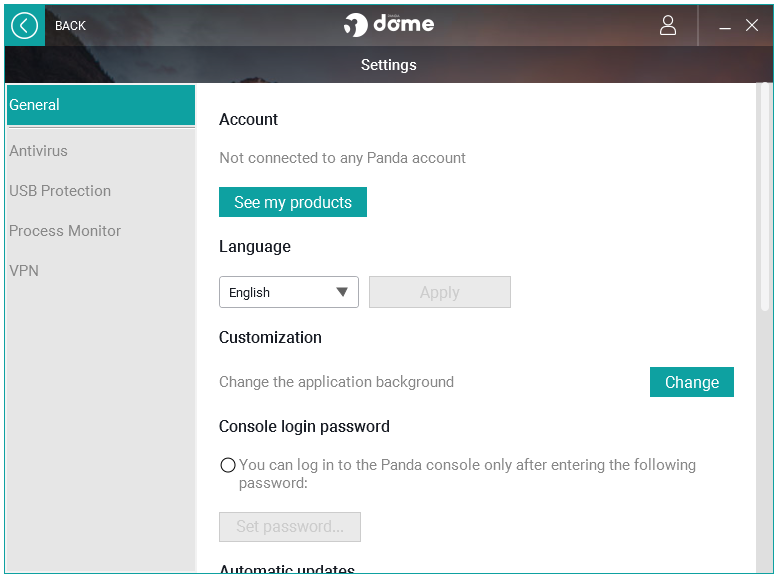This screenshot has height=578, width=778.
Task: Click Change application background button
Action: point(692,382)
